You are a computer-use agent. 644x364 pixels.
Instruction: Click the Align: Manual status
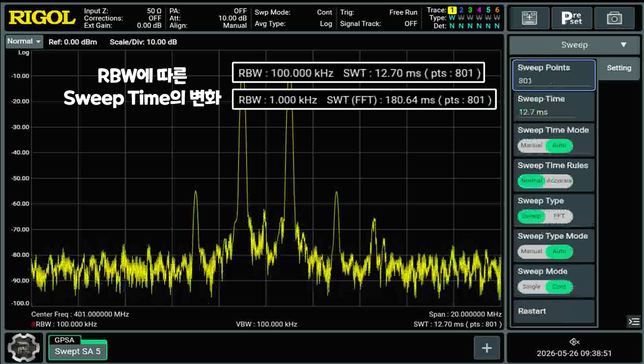coord(208,25)
